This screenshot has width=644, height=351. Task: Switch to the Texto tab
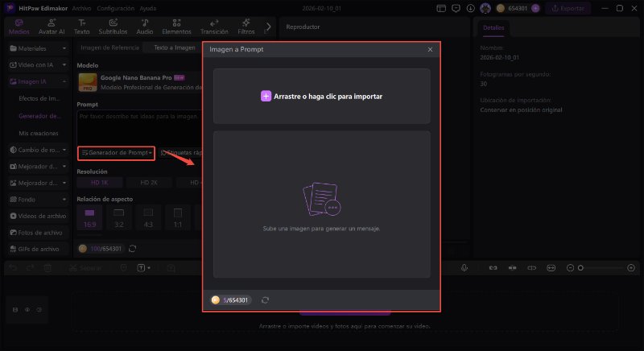click(82, 27)
